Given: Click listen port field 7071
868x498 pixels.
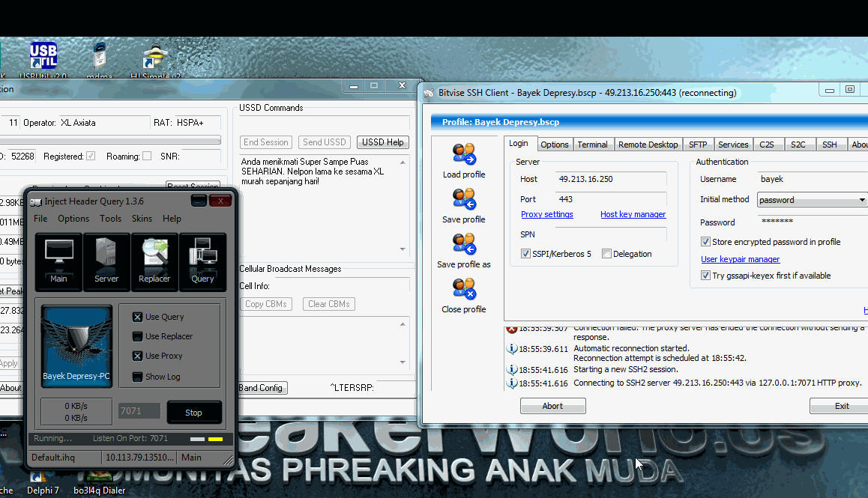Looking at the screenshot, I should coord(139,410).
